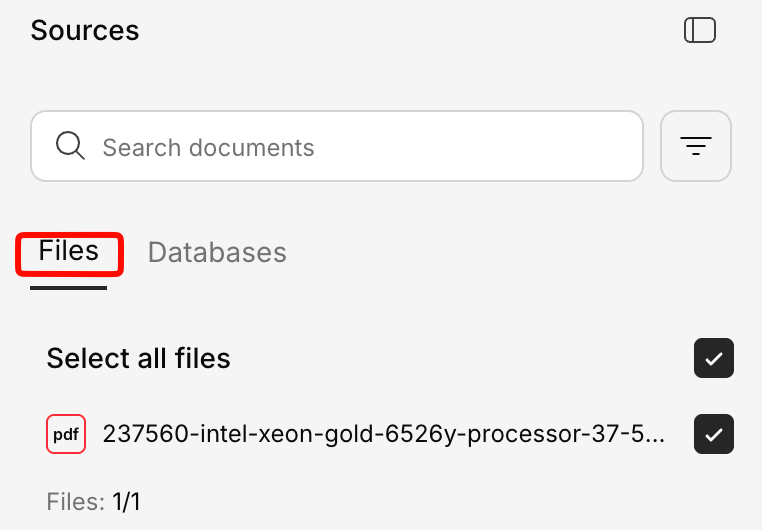Click the magnifying glass search icon
This screenshot has width=762, height=530.
pyautogui.click(x=70, y=147)
